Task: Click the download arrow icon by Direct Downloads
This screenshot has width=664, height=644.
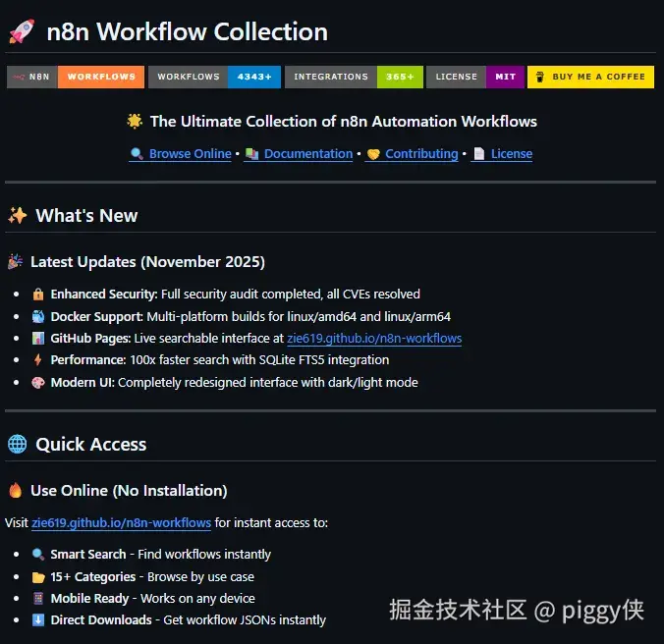Action: pos(38,619)
